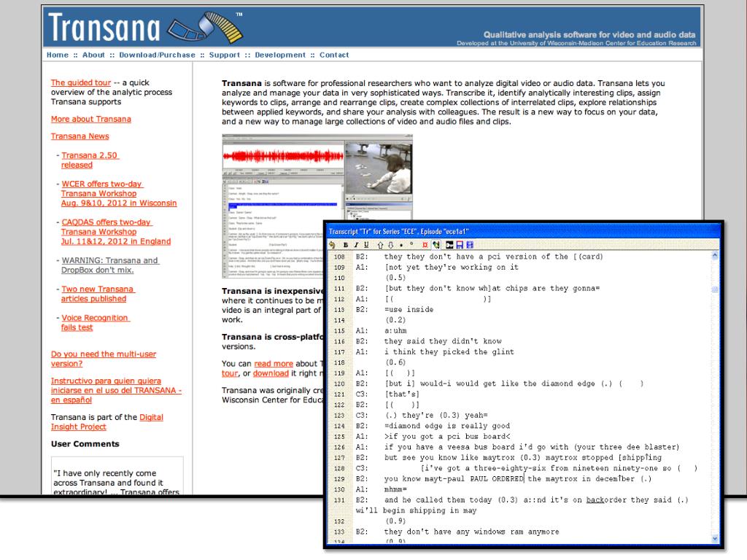
Task: Toggle the edit mode pencil icon
Action: 436,245
